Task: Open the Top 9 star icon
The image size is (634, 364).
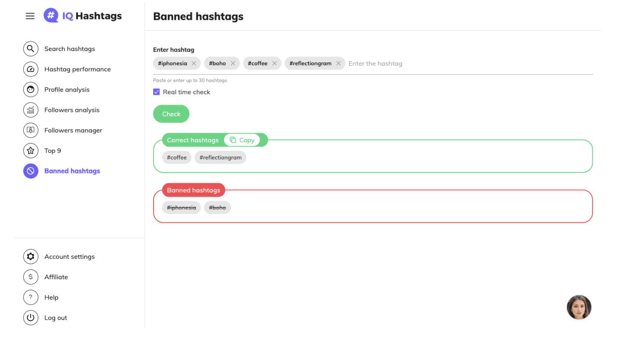Action: point(31,150)
